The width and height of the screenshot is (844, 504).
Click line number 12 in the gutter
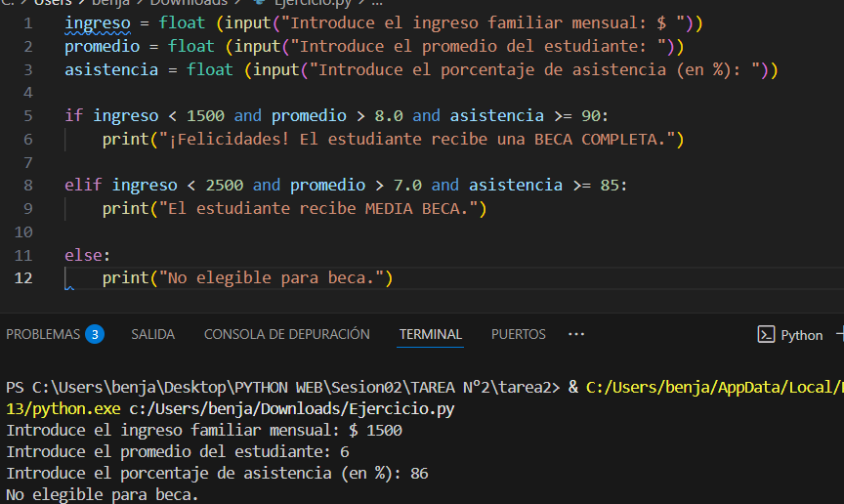pos(23,277)
